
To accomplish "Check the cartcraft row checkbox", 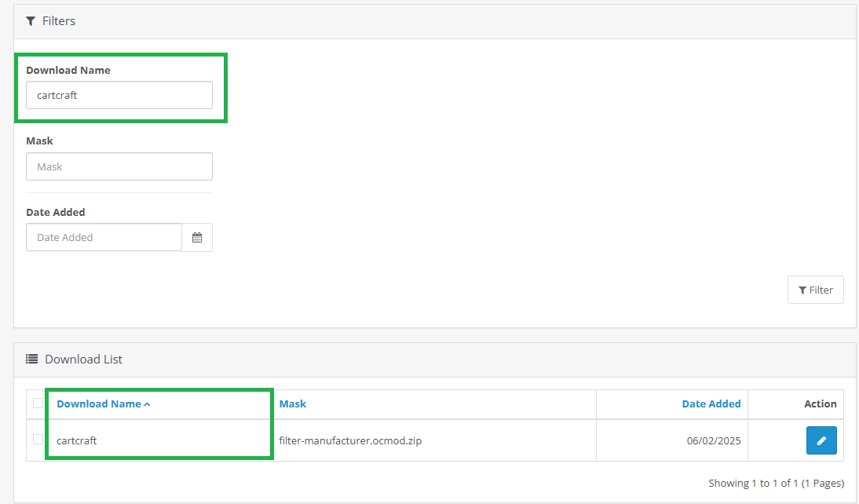I will 38,440.
